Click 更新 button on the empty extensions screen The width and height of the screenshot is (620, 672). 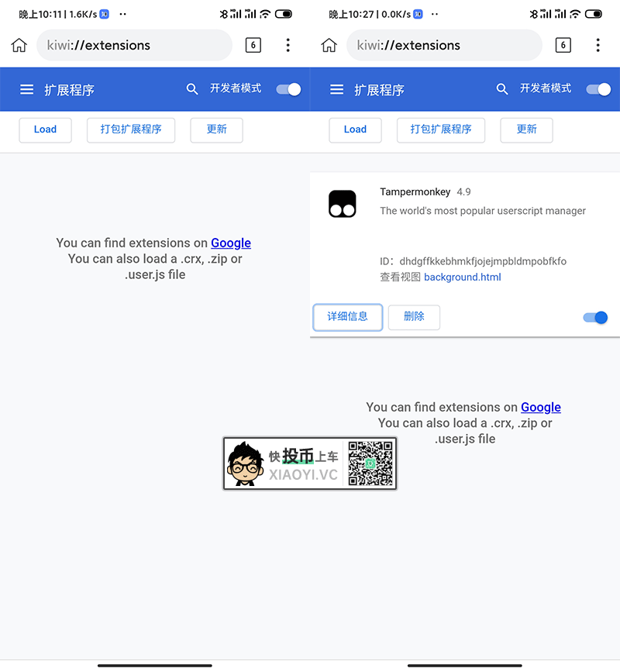point(217,129)
